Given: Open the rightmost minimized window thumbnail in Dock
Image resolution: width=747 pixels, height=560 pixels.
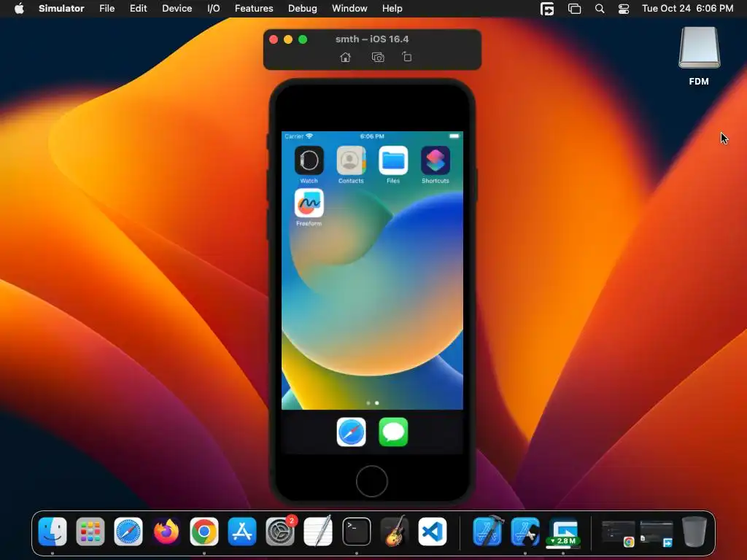Looking at the screenshot, I should 657,533.
